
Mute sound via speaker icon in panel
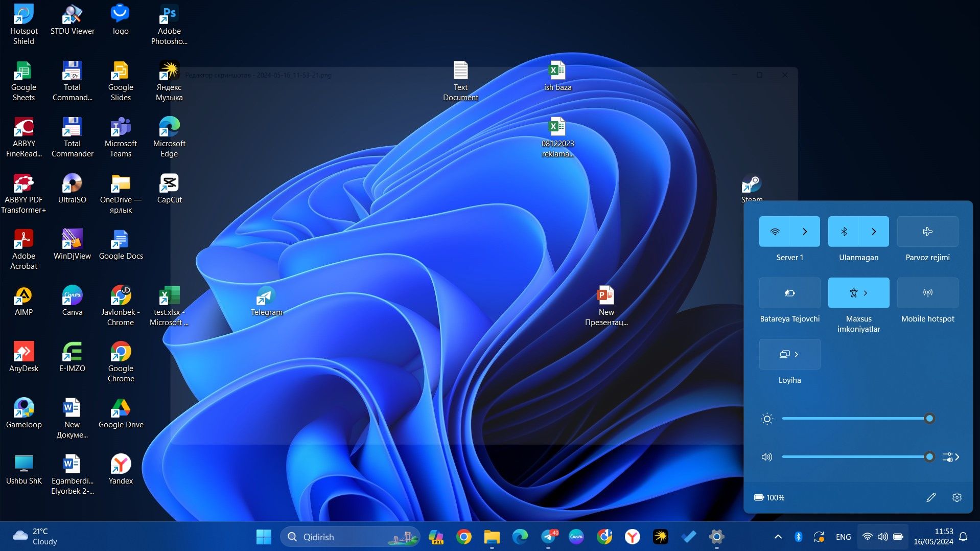click(x=767, y=457)
